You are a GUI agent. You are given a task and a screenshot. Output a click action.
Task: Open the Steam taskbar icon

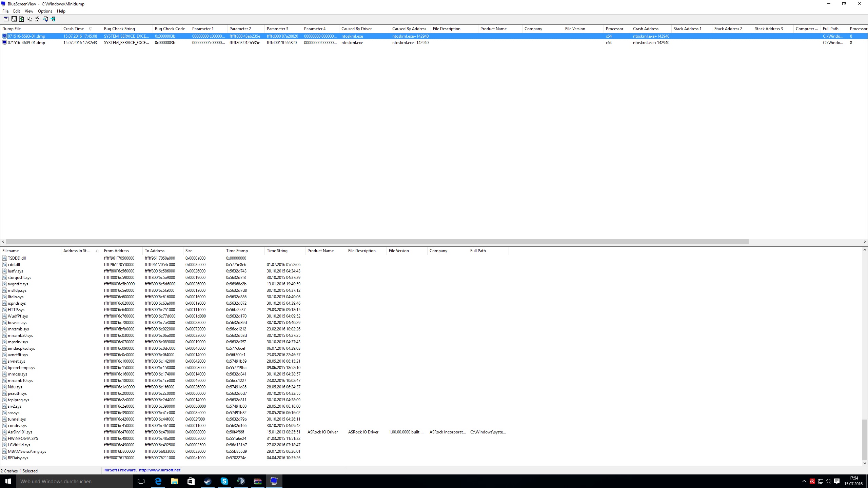(208, 481)
